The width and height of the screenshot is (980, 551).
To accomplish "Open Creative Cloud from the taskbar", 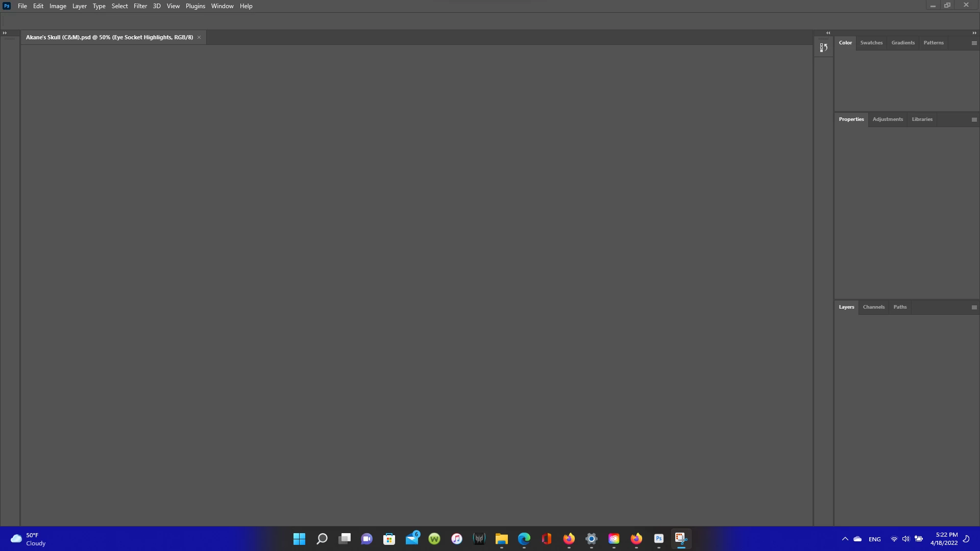I will [614, 539].
